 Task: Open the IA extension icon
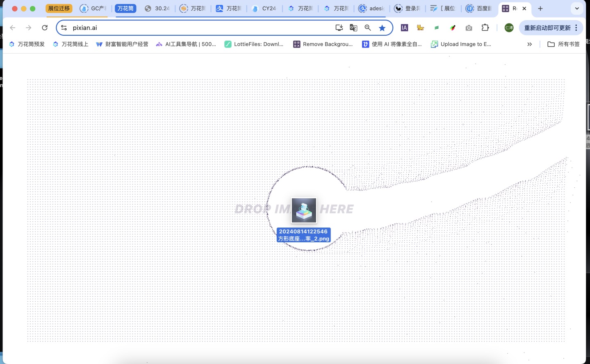404,28
